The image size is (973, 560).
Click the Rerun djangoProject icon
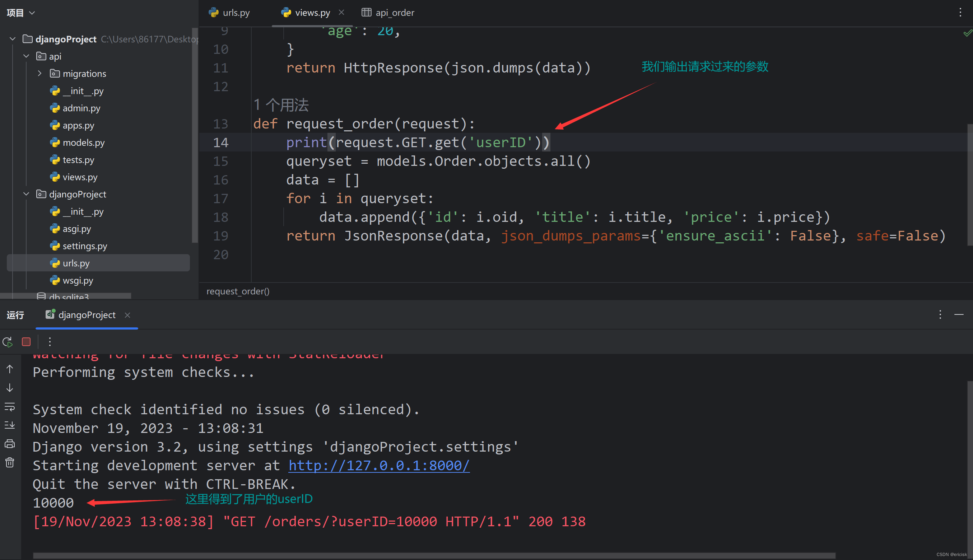(x=8, y=341)
